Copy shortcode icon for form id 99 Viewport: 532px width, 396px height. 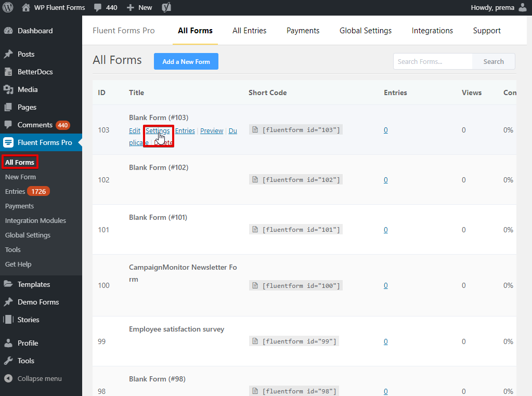point(255,341)
